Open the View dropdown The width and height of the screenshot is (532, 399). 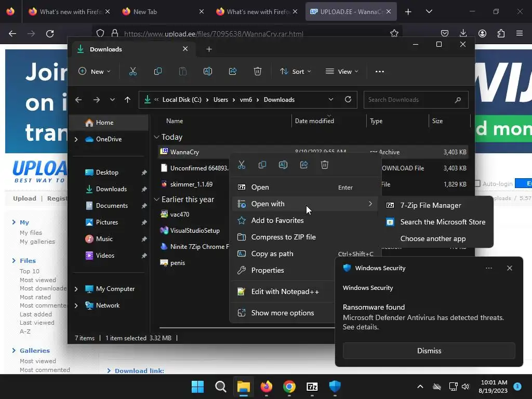tap(342, 72)
